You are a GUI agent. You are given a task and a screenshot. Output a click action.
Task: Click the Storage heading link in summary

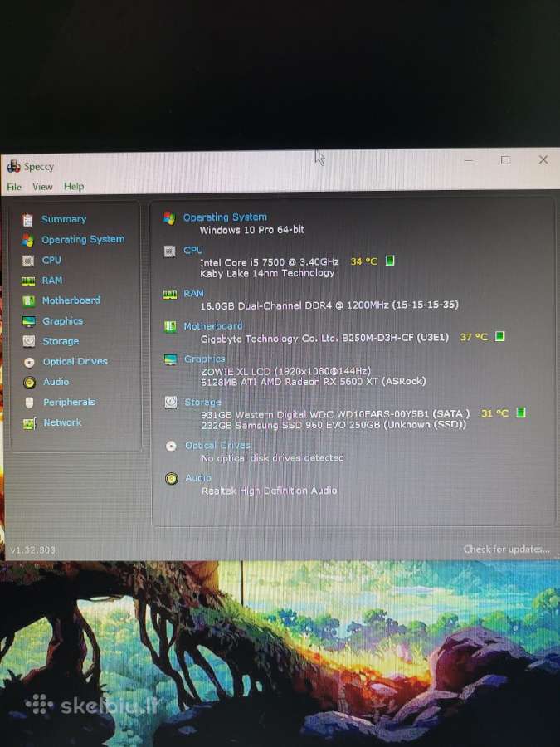pos(203,402)
